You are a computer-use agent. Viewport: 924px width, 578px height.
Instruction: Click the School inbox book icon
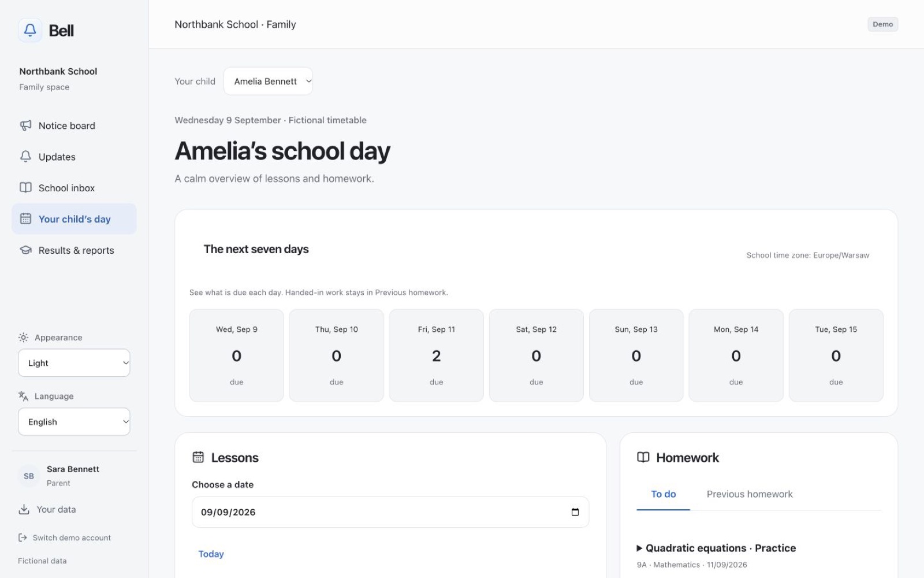pos(25,188)
